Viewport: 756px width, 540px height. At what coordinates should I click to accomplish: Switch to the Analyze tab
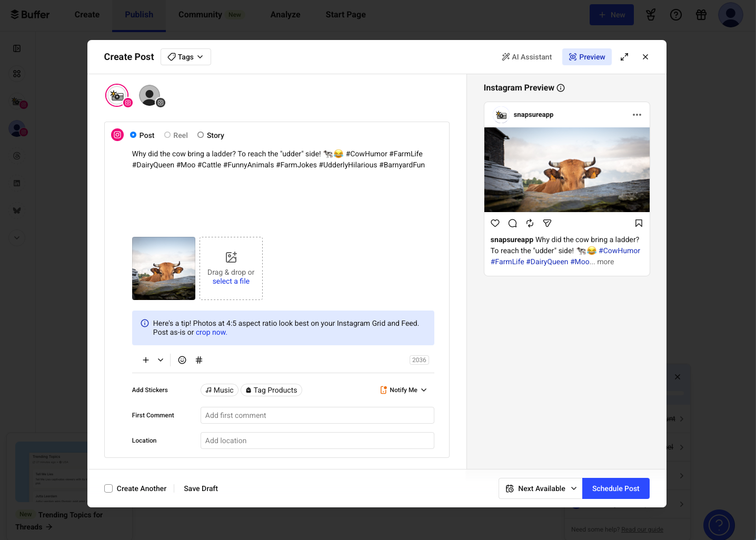(x=285, y=15)
